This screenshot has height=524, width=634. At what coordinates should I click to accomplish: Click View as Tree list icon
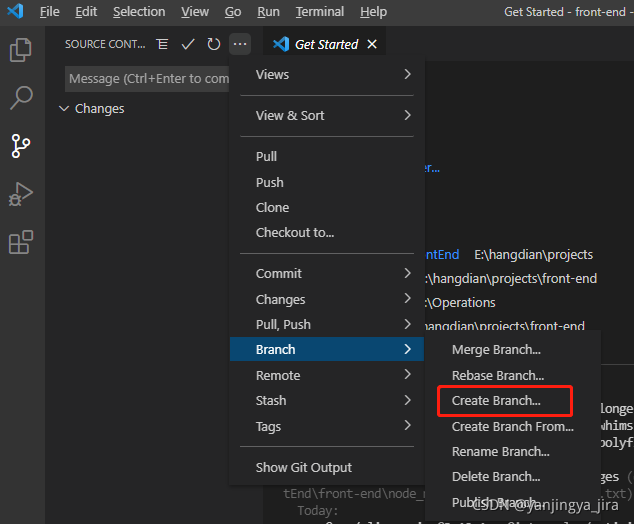click(162, 44)
